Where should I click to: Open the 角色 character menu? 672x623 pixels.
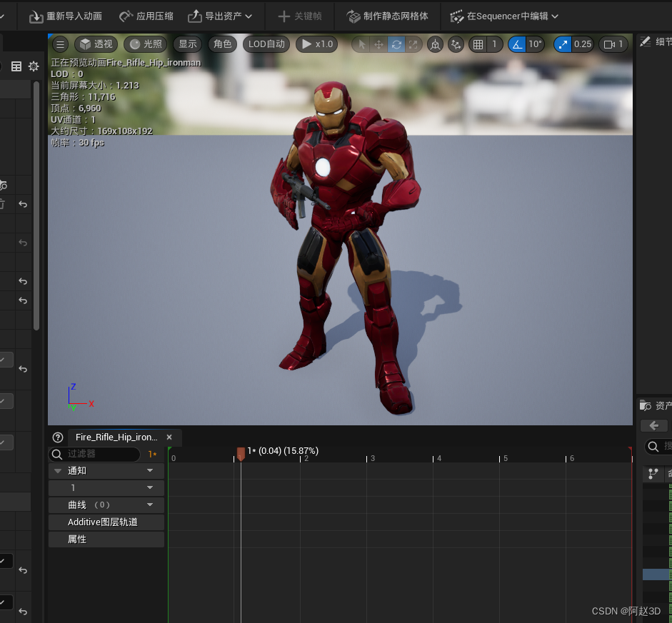[x=222, y=44]
